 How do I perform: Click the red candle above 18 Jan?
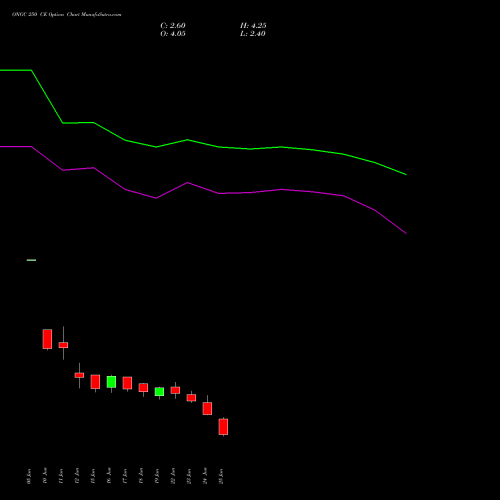143,387
